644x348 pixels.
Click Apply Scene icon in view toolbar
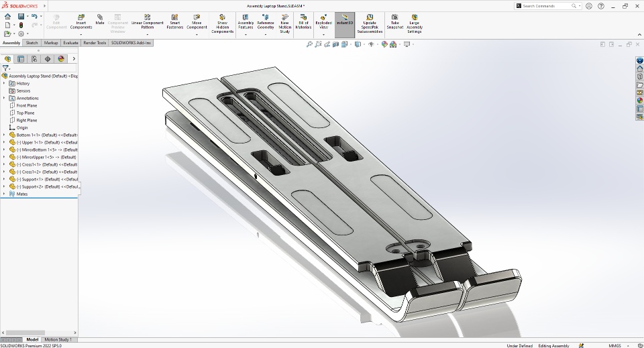(x=393, y=44)
